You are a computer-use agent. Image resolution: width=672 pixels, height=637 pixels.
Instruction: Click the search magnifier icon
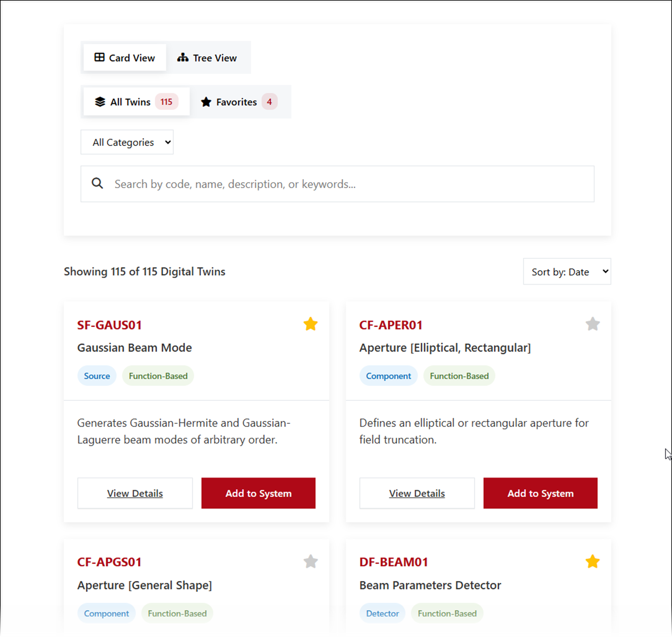point(97,183)
